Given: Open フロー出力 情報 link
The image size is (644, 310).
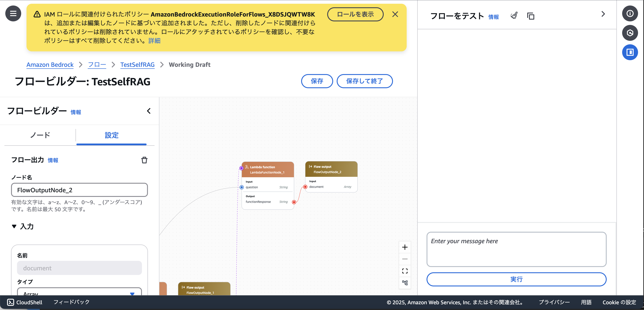Looking at the screenshot, I should 53,160.
